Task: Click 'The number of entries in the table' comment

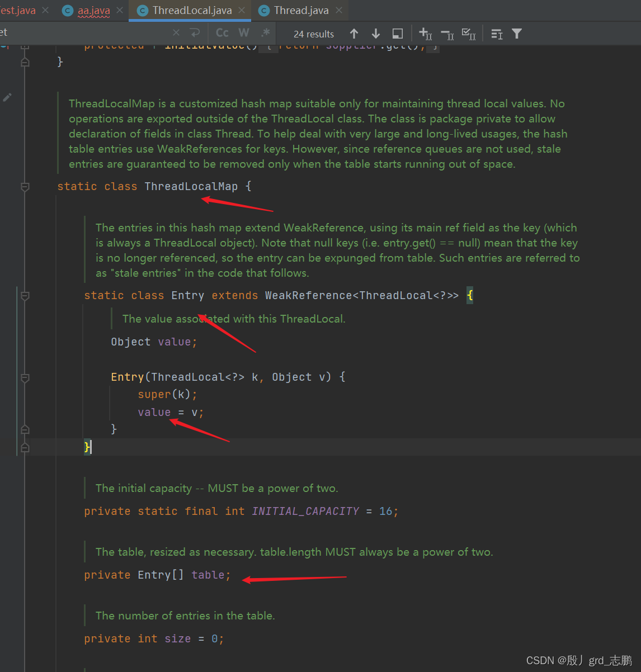Action: [x=185, y=616]
